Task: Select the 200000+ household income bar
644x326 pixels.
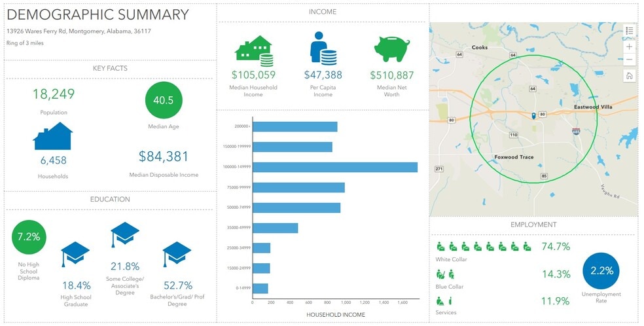Action: pos(295,126)
